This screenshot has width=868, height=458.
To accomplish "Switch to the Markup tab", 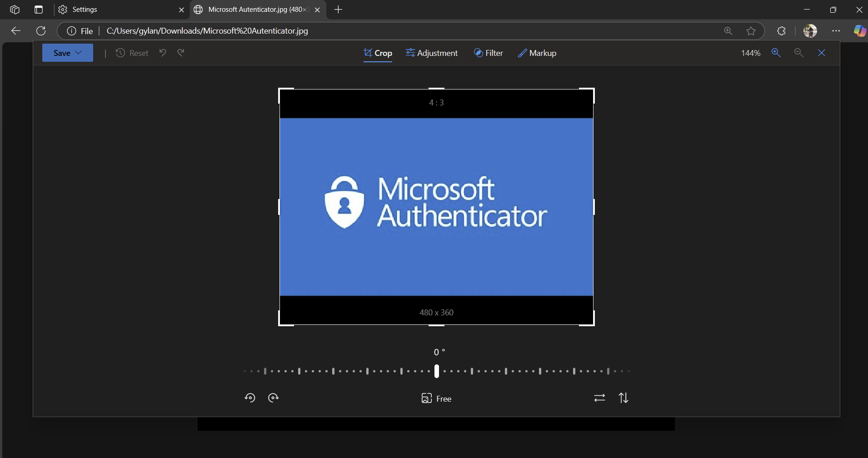I will click(537, 53).
